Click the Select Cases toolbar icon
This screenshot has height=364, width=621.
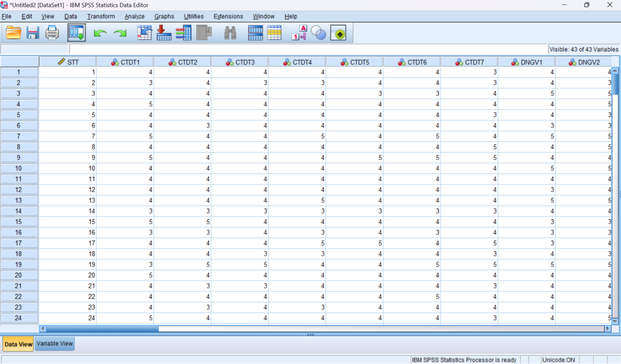point(274,33)
